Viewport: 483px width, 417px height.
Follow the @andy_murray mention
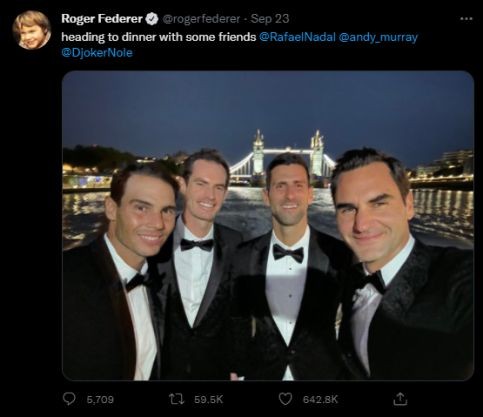point(378,37)
